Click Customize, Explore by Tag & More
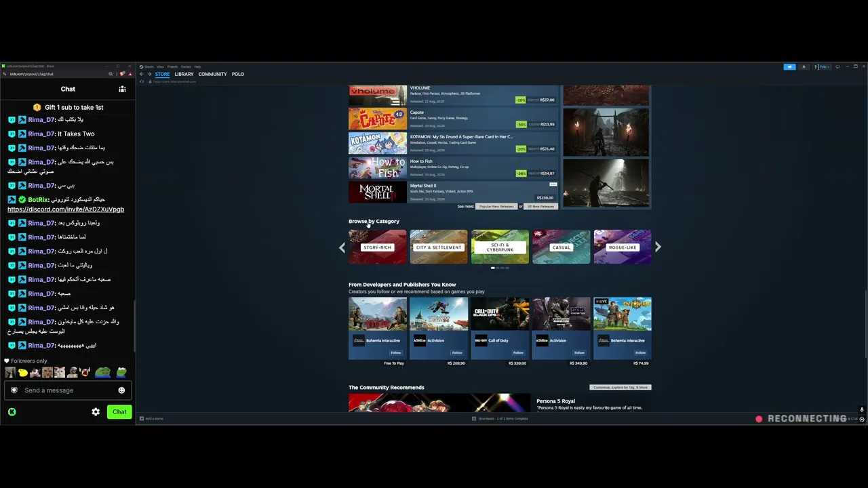The width and height of the screenshot is (868, 488). pyautogui.click(x=620, y=388)
